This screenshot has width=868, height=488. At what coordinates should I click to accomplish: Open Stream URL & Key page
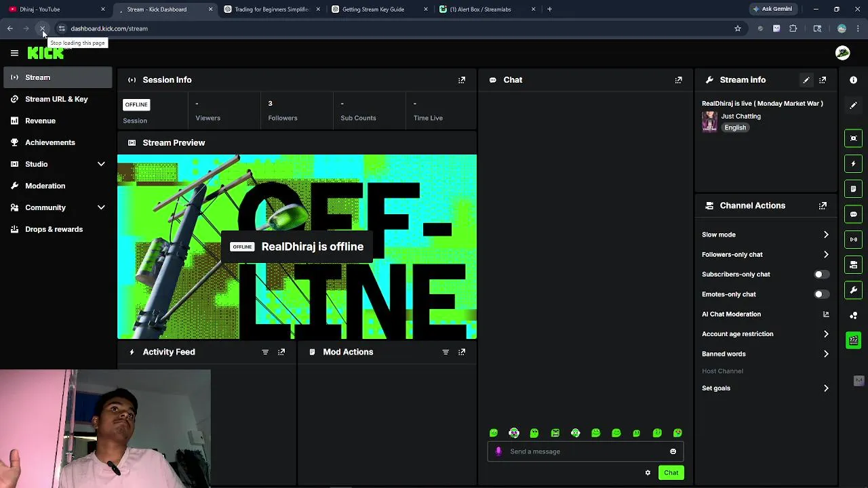click(x=58, y=99)
